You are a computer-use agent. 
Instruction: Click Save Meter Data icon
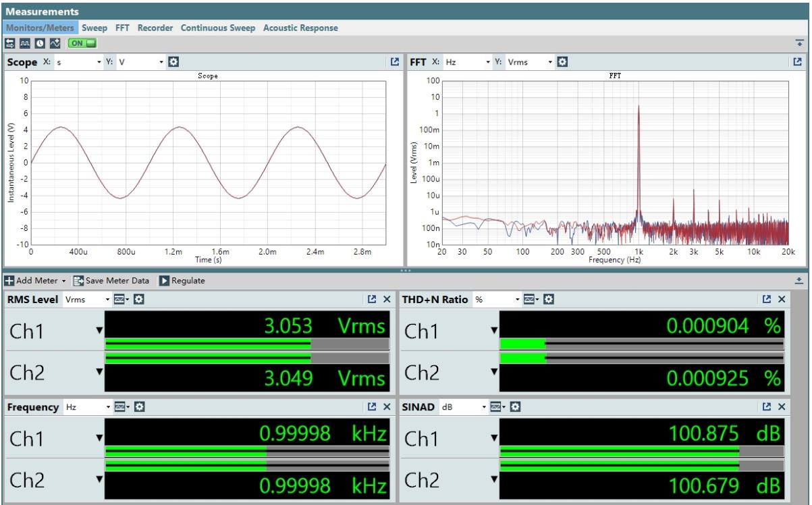point(79,280)
